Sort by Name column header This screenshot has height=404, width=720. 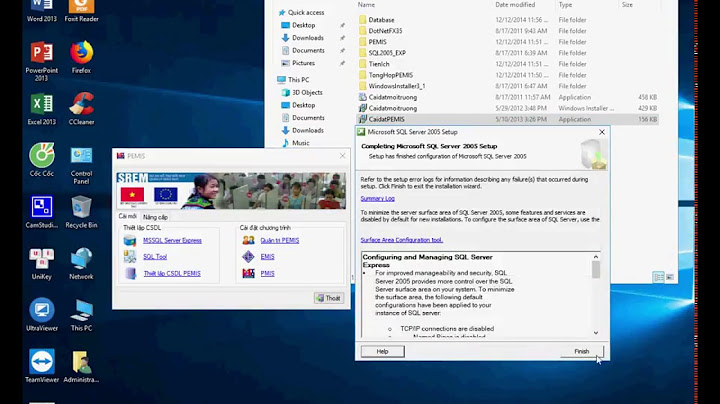(x=366, y=5)
